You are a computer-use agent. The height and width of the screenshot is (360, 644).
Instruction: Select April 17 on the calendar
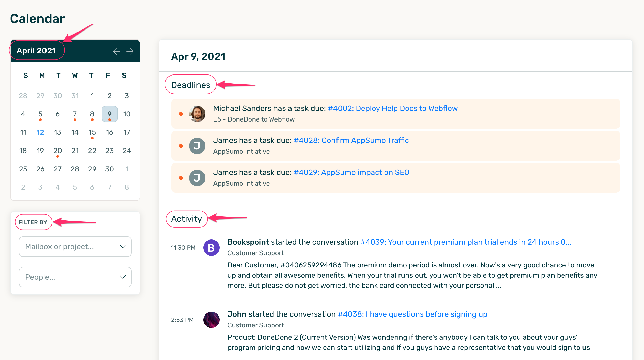click(127, 132)
